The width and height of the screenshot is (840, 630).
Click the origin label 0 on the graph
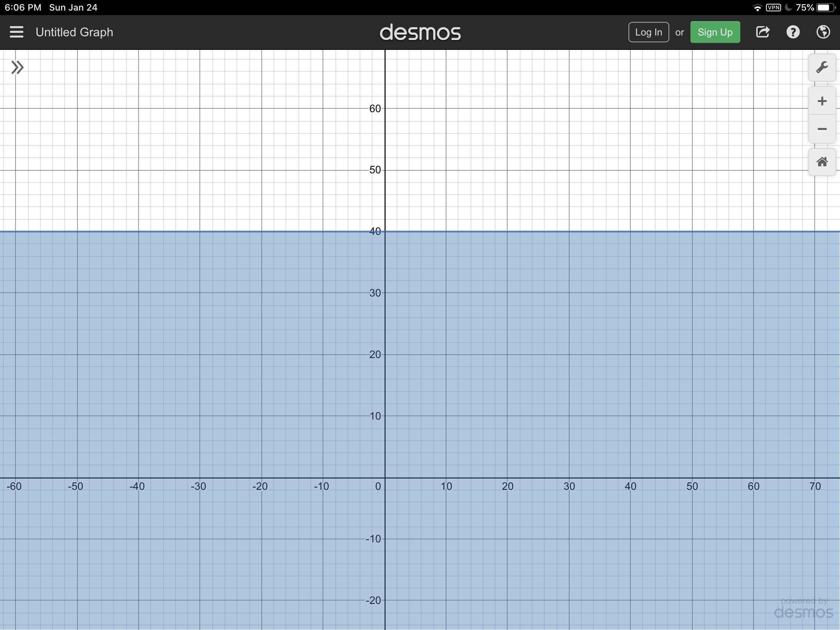click(x=378, y=486)
